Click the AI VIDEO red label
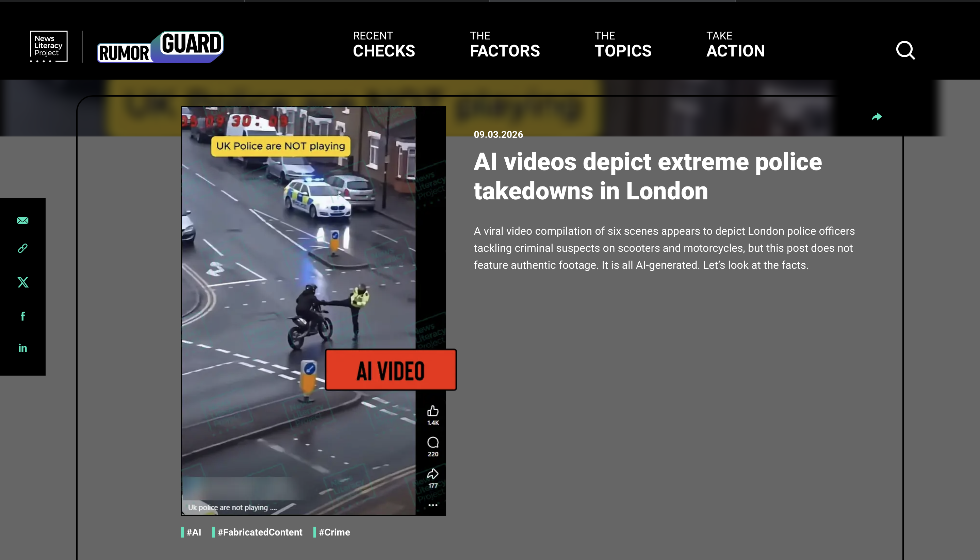This screenshot has width=980, height=560. (391, 370)
